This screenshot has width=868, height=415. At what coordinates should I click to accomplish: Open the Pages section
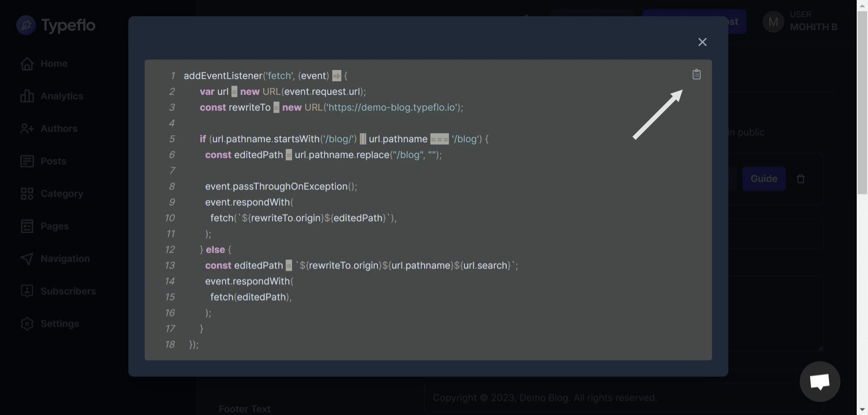pyautogui.click(x=54, y=226)
